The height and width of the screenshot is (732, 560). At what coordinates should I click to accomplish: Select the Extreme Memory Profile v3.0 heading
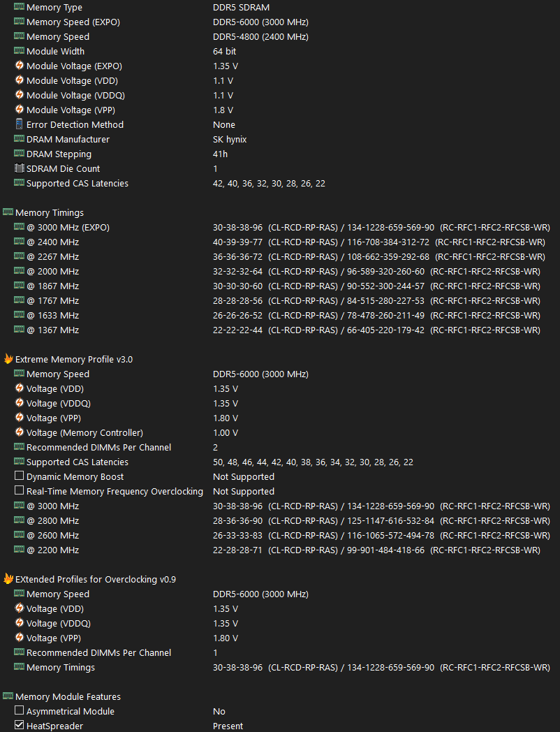coord(73,359)
